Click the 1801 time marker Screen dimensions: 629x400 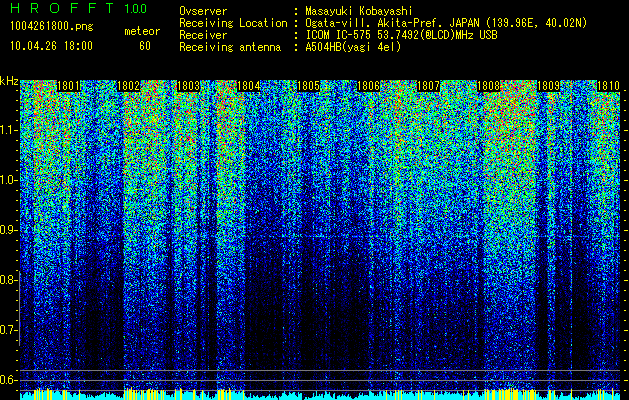coord(69,86)
